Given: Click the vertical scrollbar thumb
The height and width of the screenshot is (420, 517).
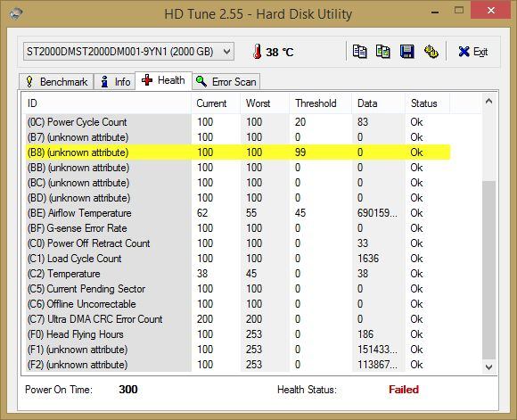Looking at the screenshot, I should (489, 270).
